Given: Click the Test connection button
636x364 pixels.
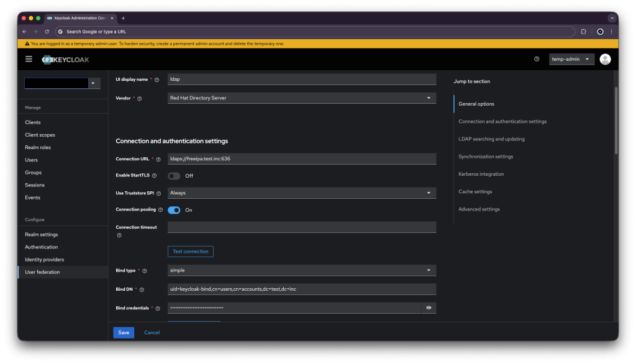Looking at the screenshot, I should tap(191, 252).
